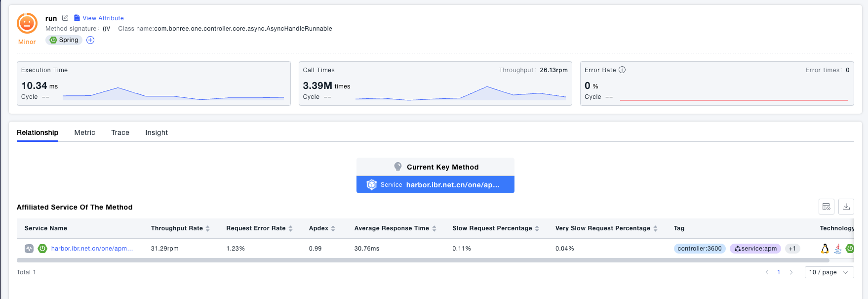Switch to the Trace tab
Viewport: 868px width, 299px height.
[120, 132]
